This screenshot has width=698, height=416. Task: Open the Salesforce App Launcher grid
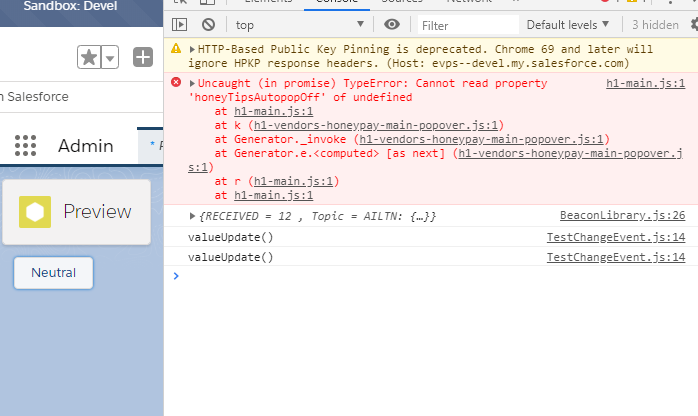pyautogui.click(x=26, y=146)
